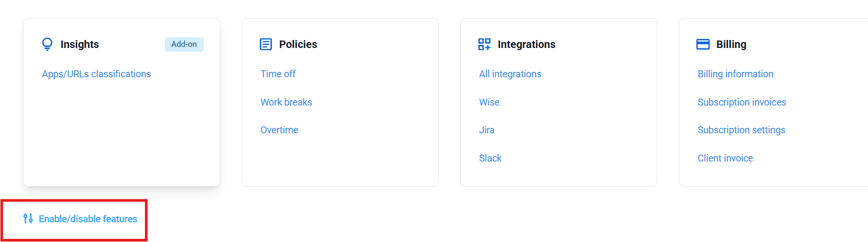The height and width of the screenshot is (242, 868).
Task: Open Enable/disable features link
Action: click(88, 219)
